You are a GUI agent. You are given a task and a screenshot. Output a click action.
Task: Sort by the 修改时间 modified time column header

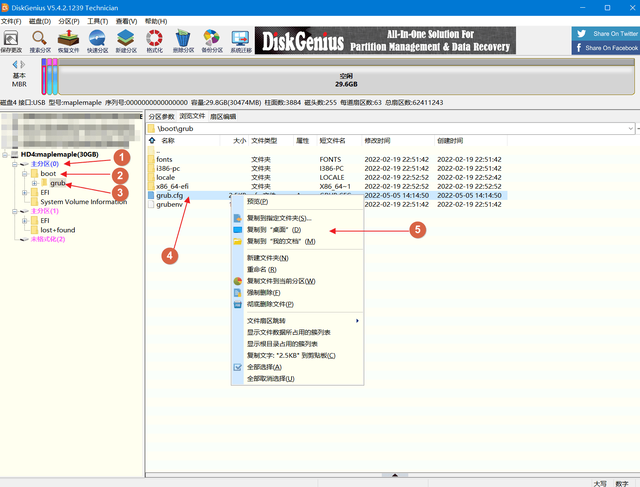377,140
